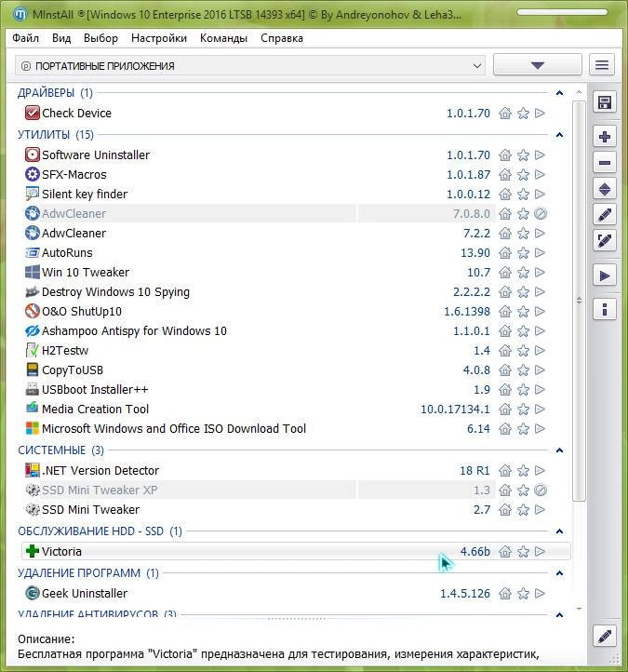Star Destroy Windows 10 Spying

[x=523, y=292]
